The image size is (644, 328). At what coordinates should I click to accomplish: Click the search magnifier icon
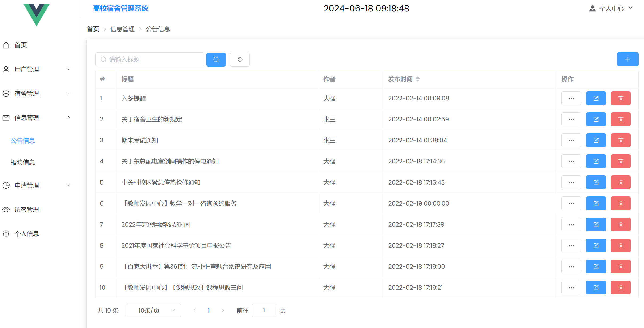(x=216, y=59)
